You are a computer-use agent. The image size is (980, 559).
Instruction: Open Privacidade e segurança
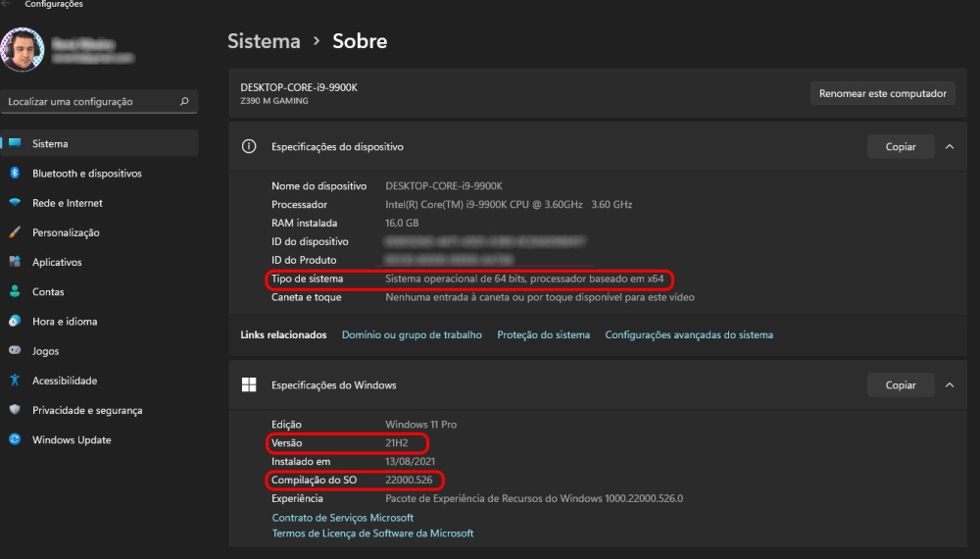click(99, 410)
